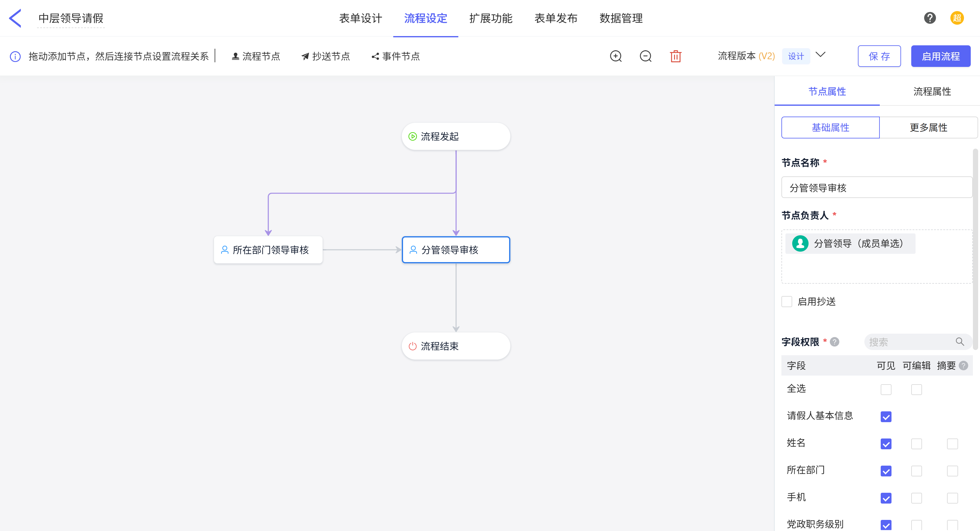
Task: Open help tooltip next to 字段权限
Action: click(834, 342)
